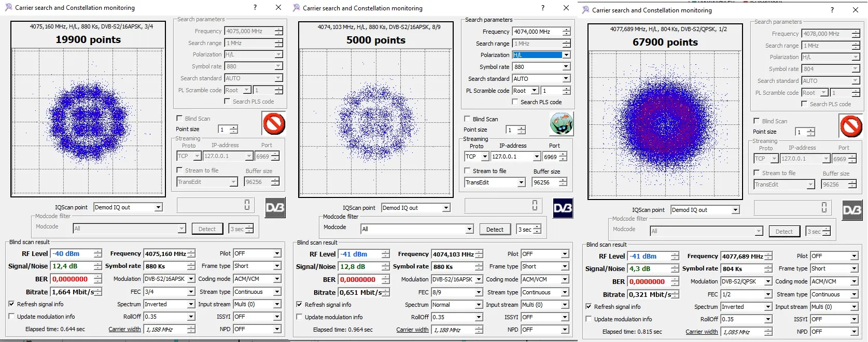The width and height of the screenshot is (868, 342).
Task: Click the Carrier width link in the 4074,103 MHz window
Action: (412, 330)
